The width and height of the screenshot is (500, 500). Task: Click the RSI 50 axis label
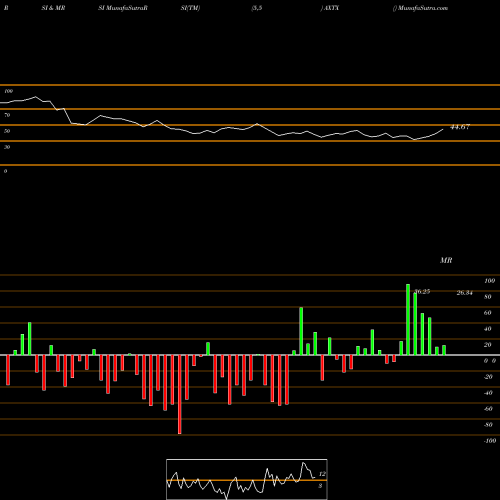coord(7,131)
